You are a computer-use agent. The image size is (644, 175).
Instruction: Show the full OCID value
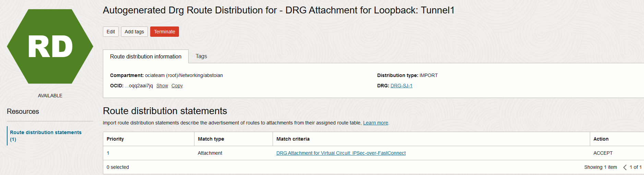coord(162,86)
